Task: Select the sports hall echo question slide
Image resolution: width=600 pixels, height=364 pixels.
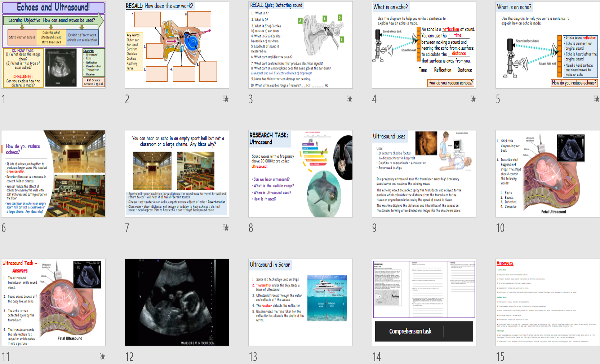Action: (x=177, y=173)
